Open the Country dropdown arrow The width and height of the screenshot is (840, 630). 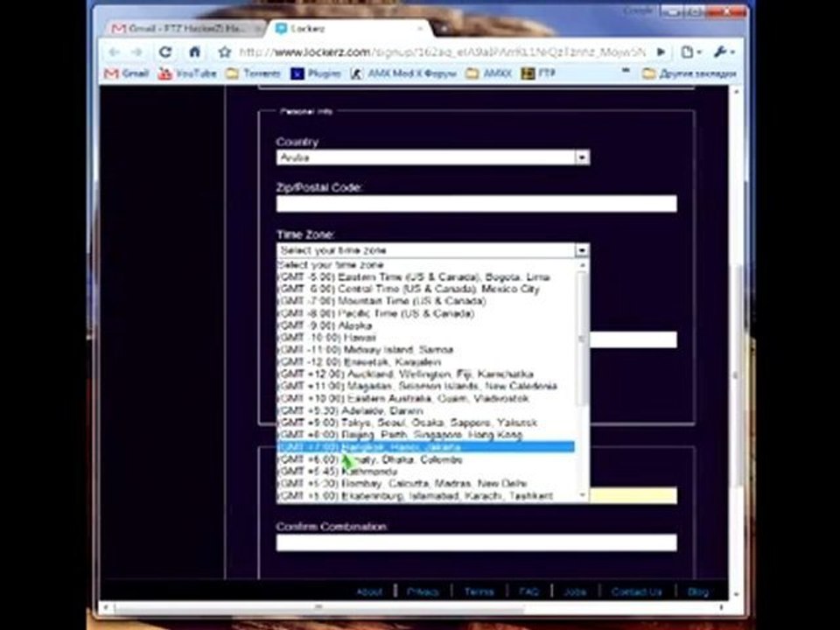[582, 157]
